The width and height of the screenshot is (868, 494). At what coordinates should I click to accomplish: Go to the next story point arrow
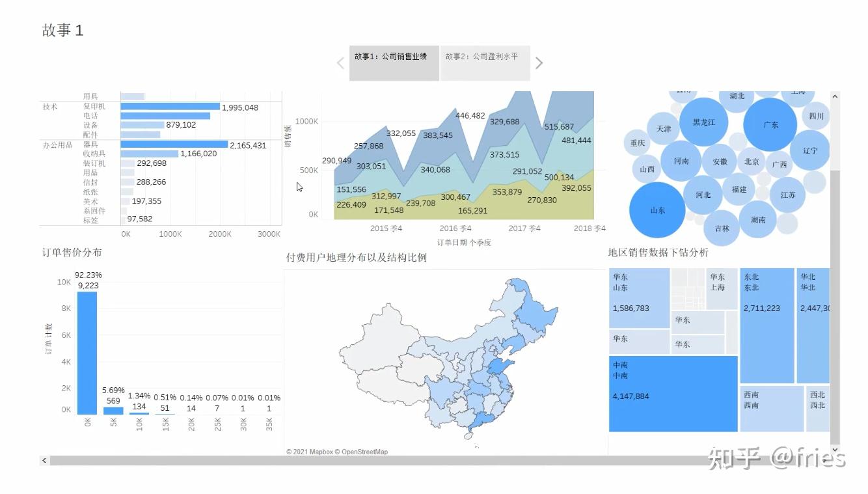pyautogui.click(x=539, y=63)
